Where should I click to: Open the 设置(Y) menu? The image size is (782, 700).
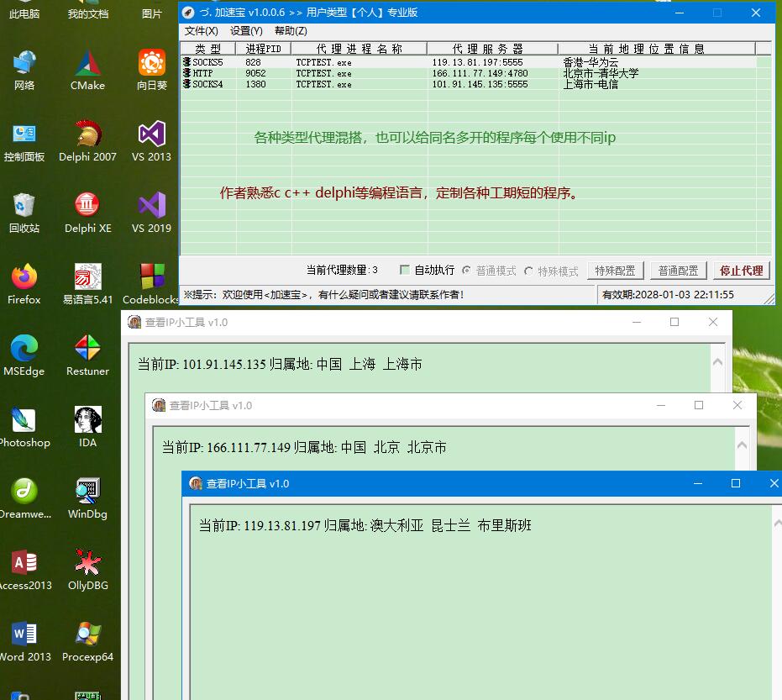[x=246, y=31]
